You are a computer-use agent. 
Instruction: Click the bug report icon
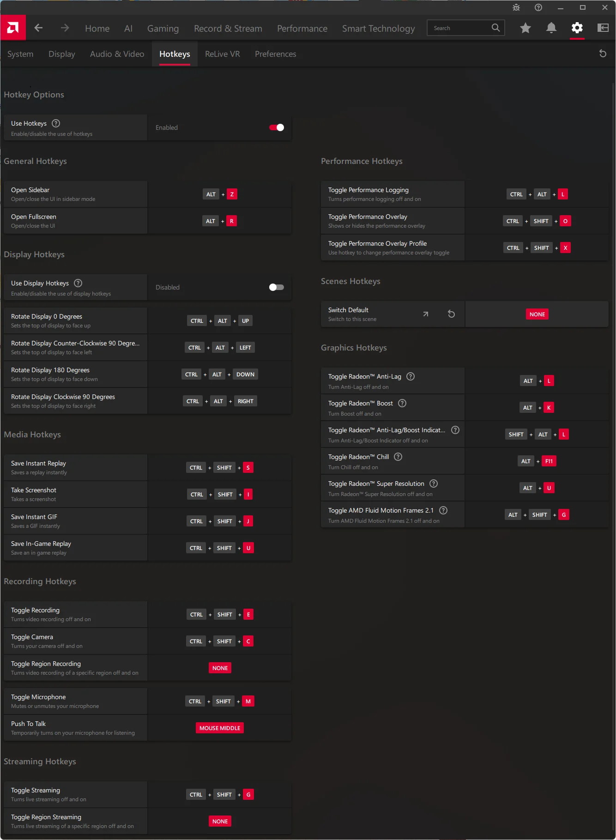click(x=516, y=7)
